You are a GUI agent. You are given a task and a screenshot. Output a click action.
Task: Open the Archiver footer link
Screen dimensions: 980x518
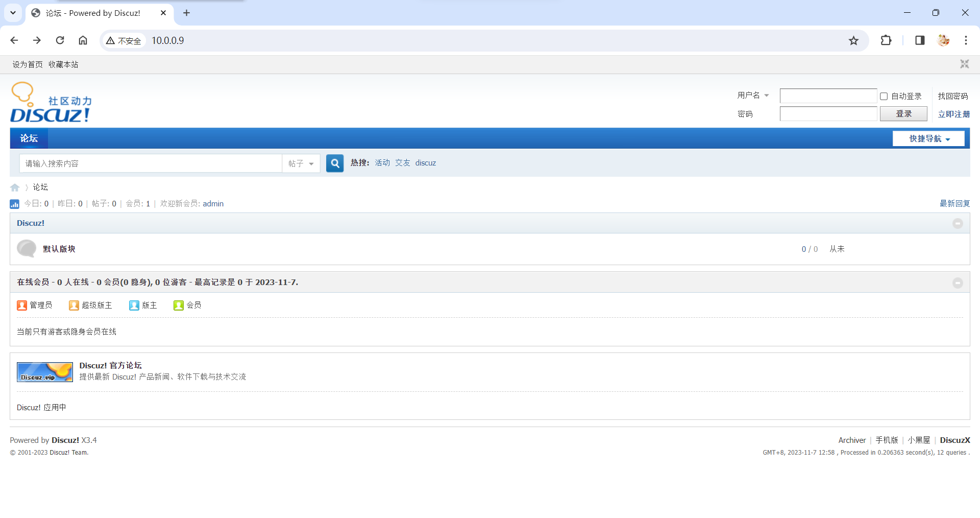(x=852, y=440)
